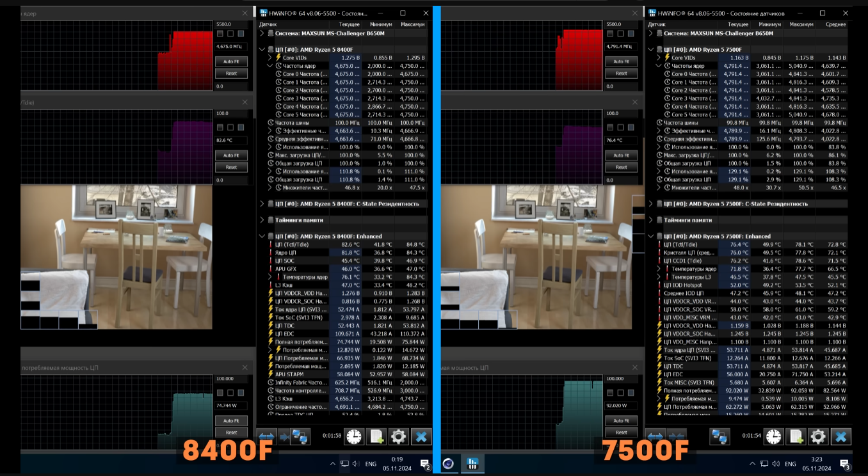Close the 82.6 °C temperature graph panel
This screenshot has height=476, width=868.
pyautogui.click(x=245, y=102)
